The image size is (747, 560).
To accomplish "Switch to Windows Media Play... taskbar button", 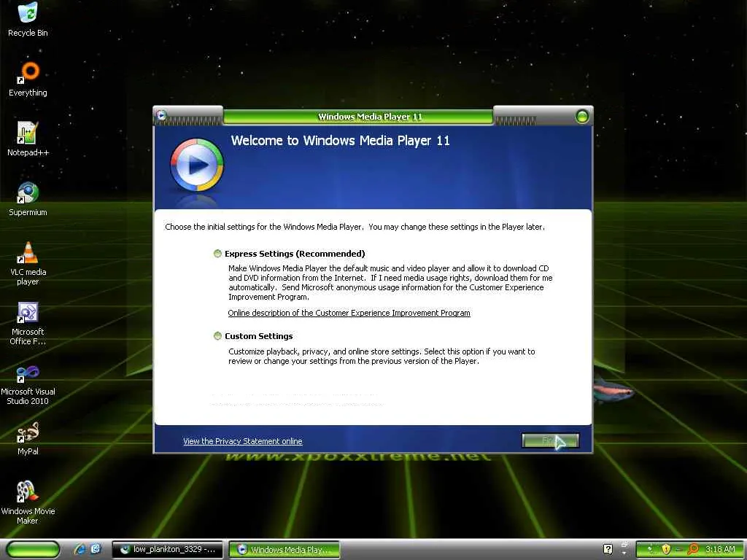I will click(x=285, y=550).
